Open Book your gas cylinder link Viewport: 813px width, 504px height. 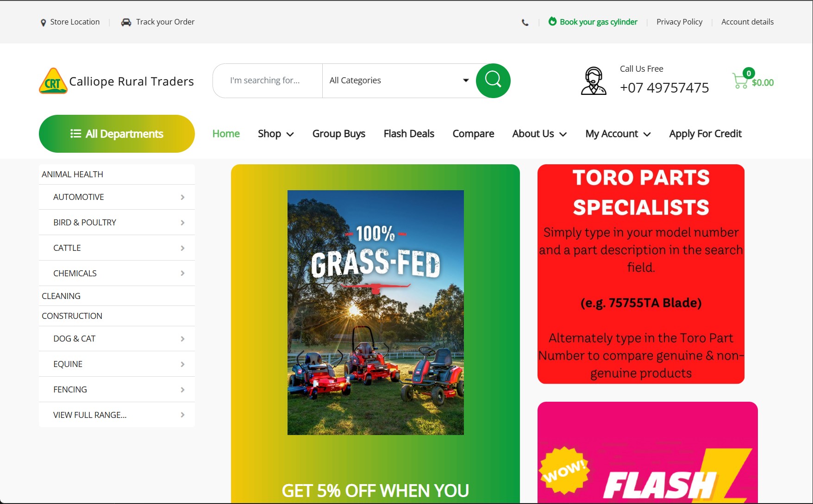pos(598,22)
